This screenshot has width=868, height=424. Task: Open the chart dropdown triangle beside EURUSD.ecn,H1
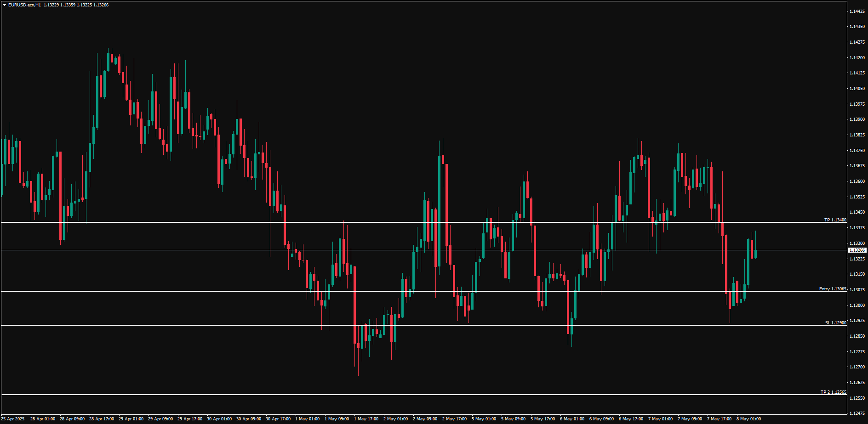point(4,5)
